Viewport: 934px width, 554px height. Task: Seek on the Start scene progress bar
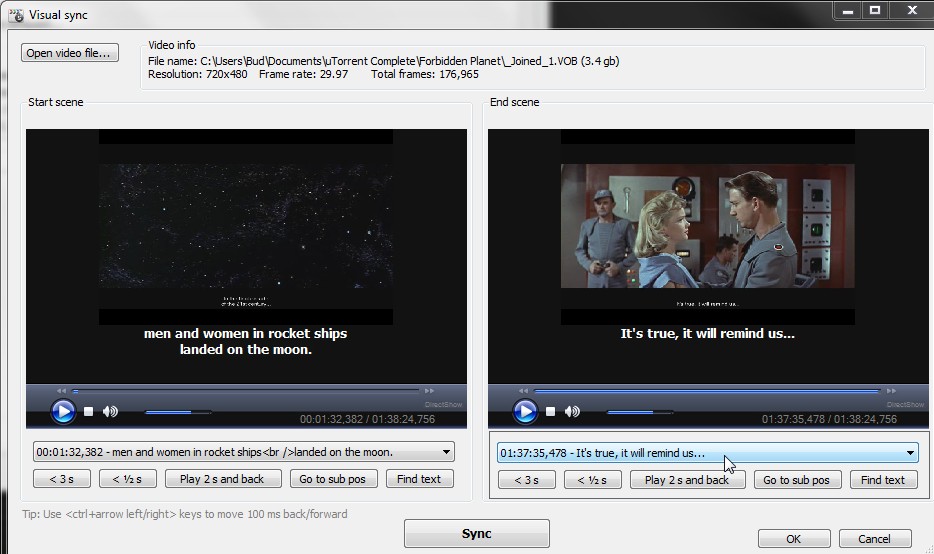(246, 391)
